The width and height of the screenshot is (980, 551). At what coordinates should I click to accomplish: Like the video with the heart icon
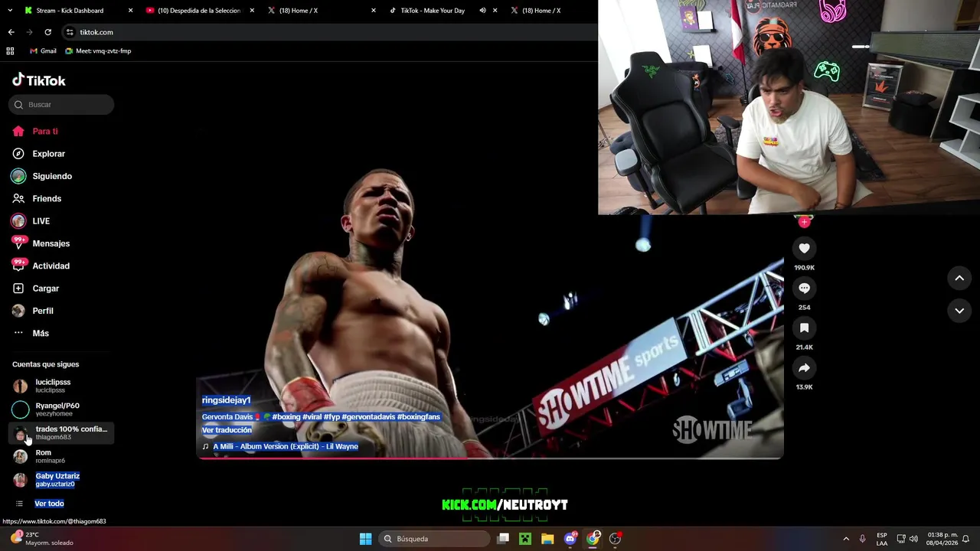pyautogui.click(x=804, y=248)
